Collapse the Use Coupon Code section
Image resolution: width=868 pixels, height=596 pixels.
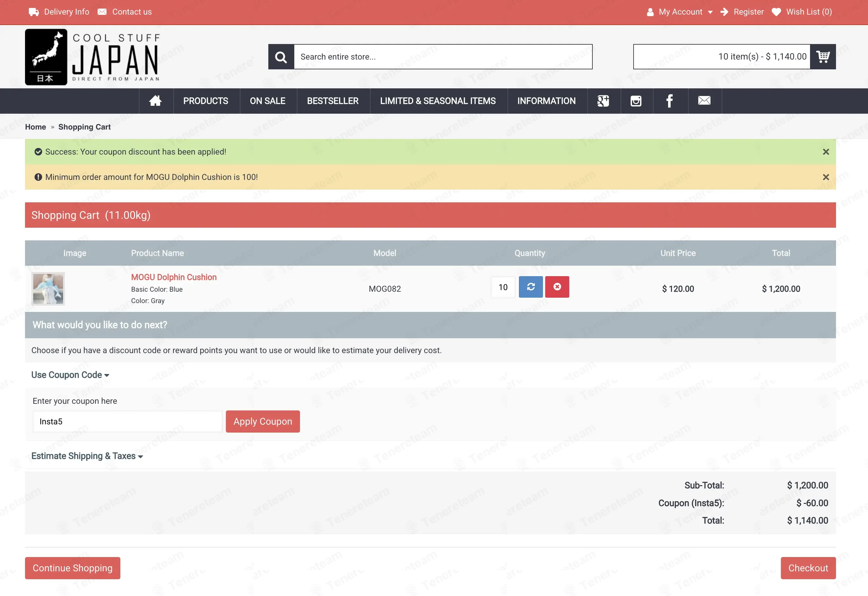pos(70,375)
